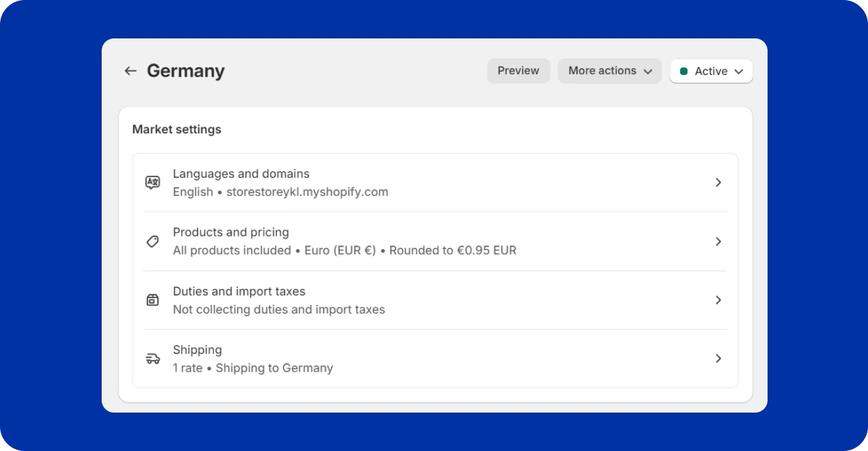Click the Market settings section heading

tap(176, 129)
